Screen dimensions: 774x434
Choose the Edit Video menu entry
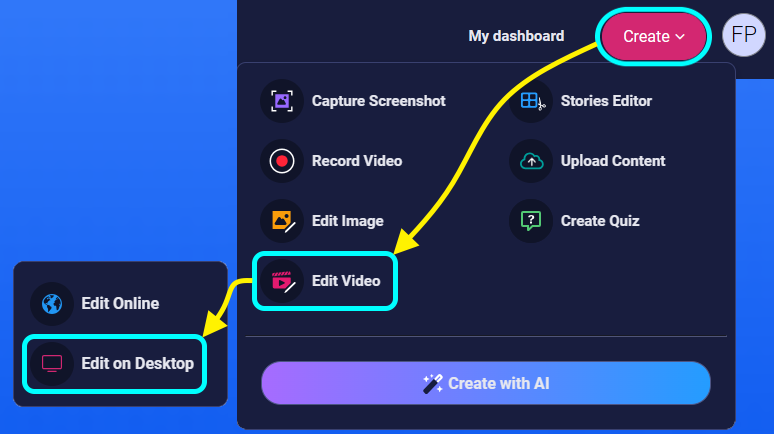click(x=346, y=281)
